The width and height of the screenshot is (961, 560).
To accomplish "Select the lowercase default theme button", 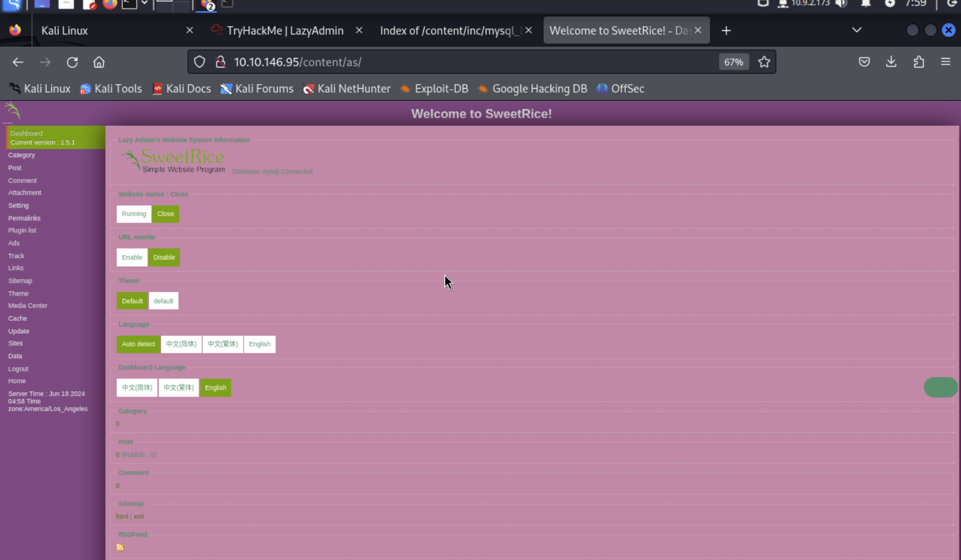I will (x=163, y=301).
